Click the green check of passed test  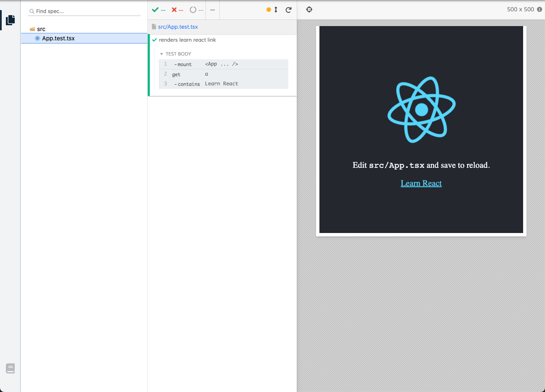point(154,40)
